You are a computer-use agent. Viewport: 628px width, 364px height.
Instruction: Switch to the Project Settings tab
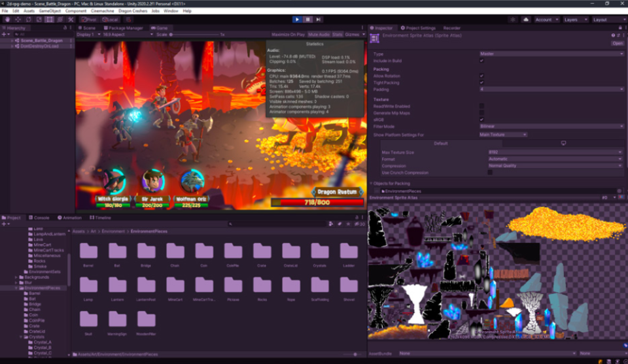click(x=418, y=28)
